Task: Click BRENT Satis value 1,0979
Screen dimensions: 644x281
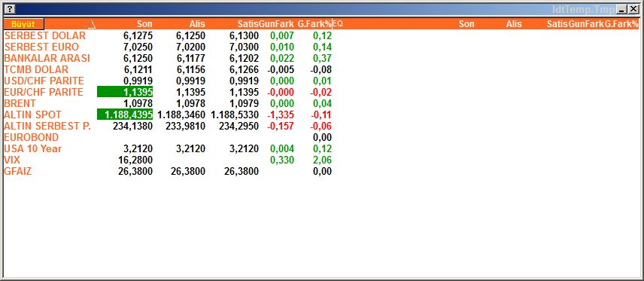Action: point(244,103)
